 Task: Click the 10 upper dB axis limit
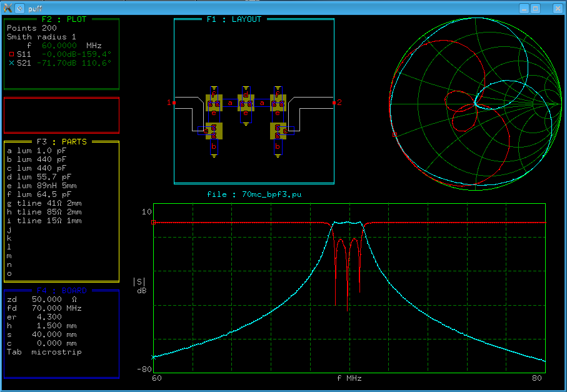[x=146, y=212]
